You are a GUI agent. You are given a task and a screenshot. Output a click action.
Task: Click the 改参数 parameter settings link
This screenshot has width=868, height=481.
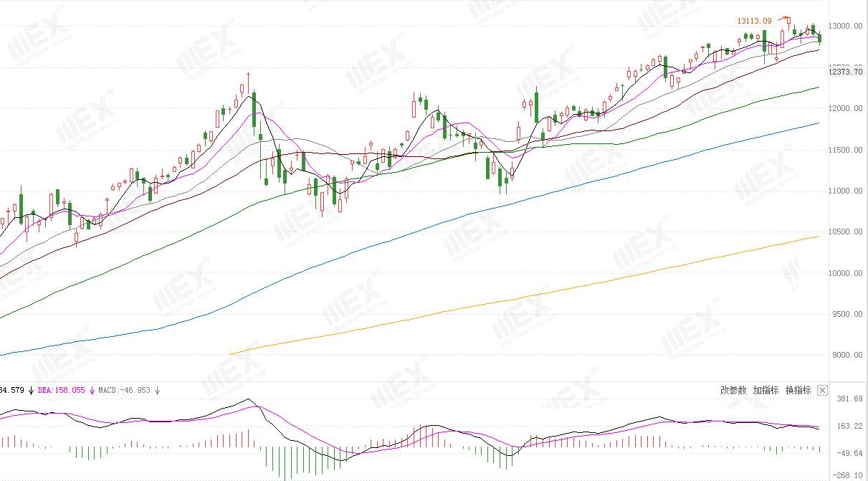(733, 391)
